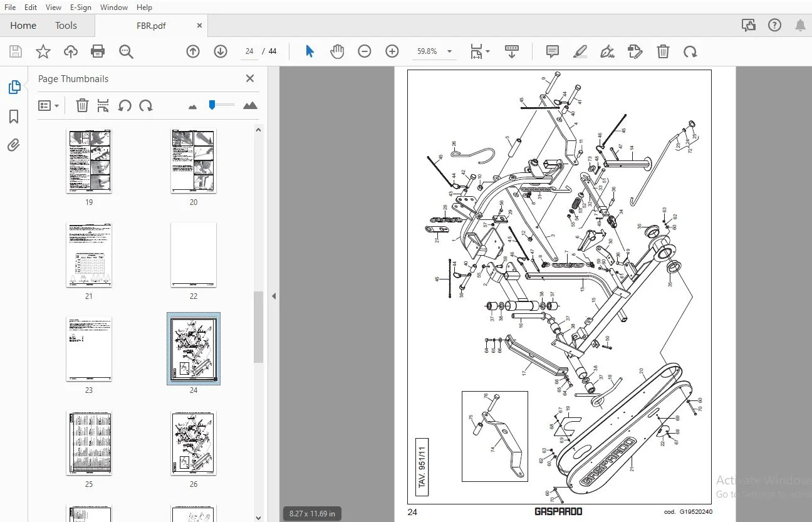The height and width of the screenshot is (522, 812).
Task: Click the page number input field
Action: [249, 51]
